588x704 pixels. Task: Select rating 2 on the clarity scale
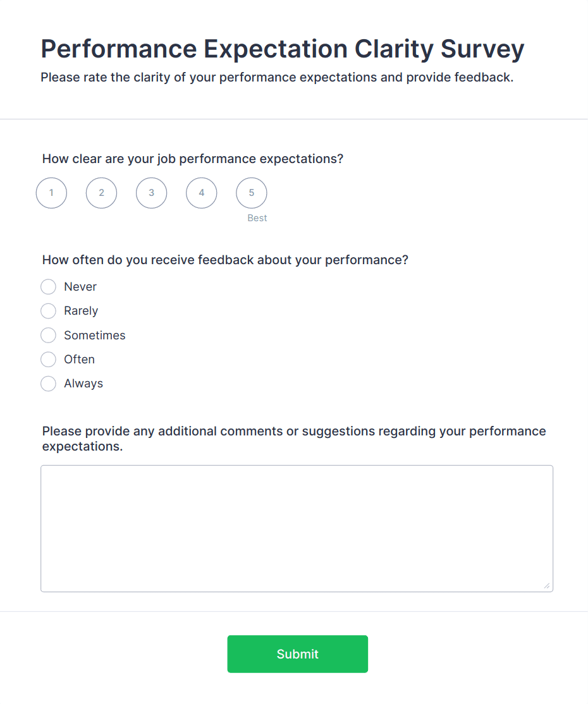101,193
